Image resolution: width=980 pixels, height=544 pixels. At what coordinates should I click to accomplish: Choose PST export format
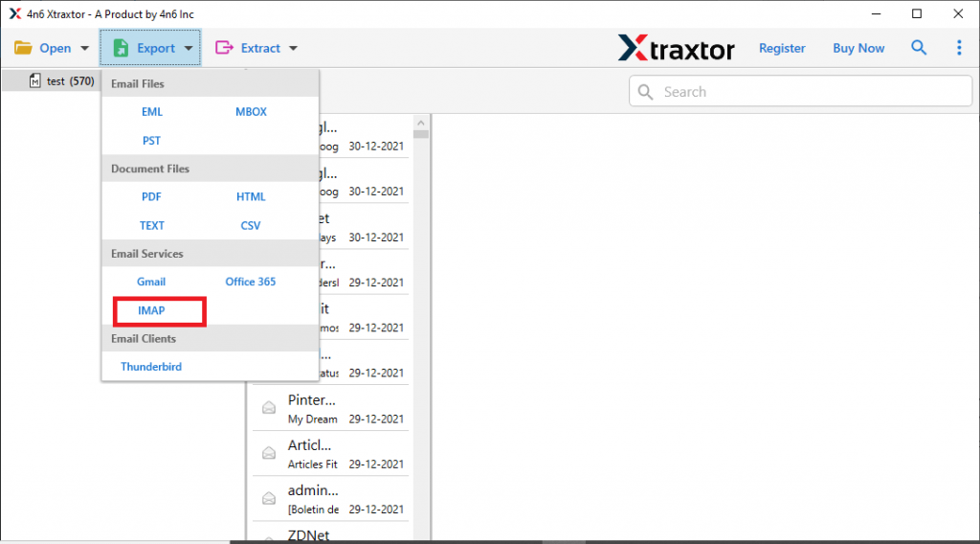click(x=151, y=141)
